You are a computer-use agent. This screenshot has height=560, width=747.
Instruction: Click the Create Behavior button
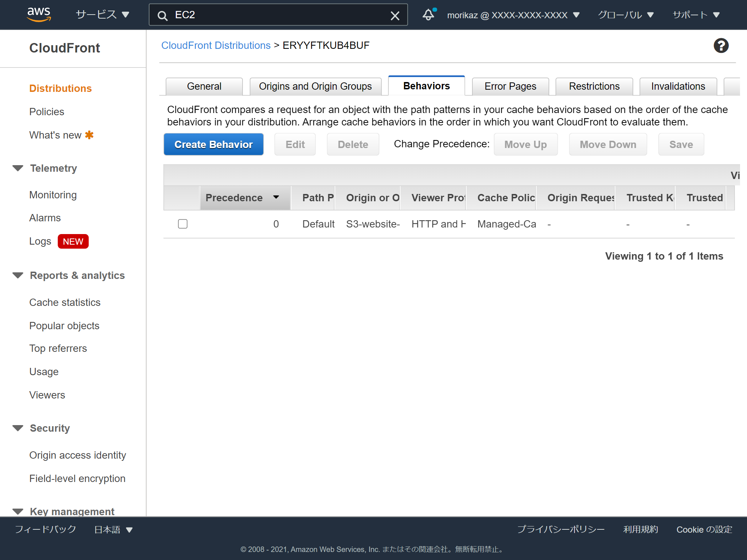[x=213, y=144]
